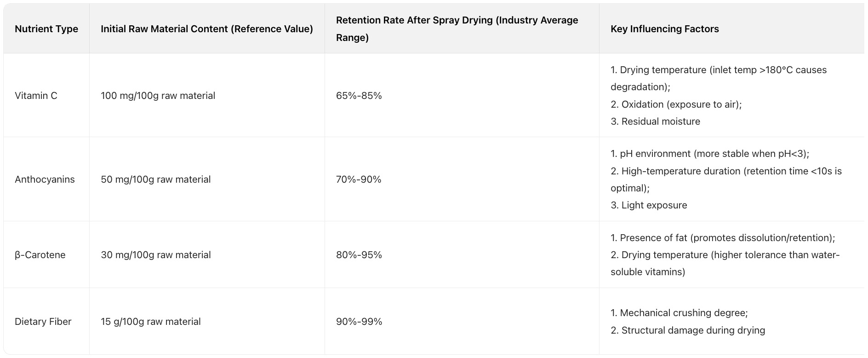
Task: Click the 80%-95% retention value
Action: pyautogui.click(x=359, y=255)
